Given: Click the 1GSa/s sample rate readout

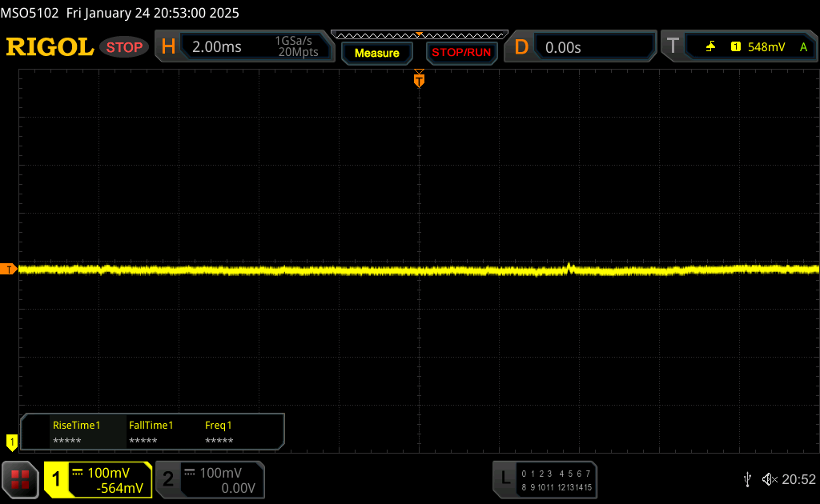Looking at the screenshot, I should [x=293, y=41].
